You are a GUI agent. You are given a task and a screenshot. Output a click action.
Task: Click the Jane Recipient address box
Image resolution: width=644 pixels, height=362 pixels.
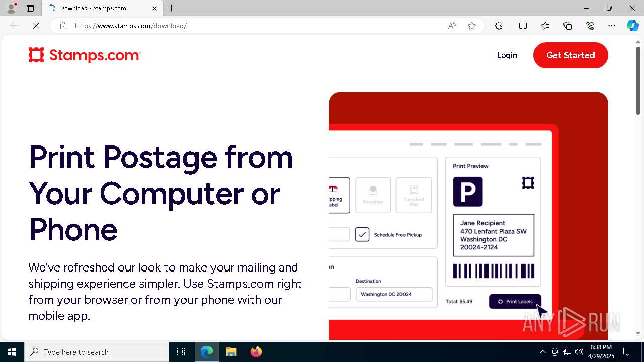(494, 235)
